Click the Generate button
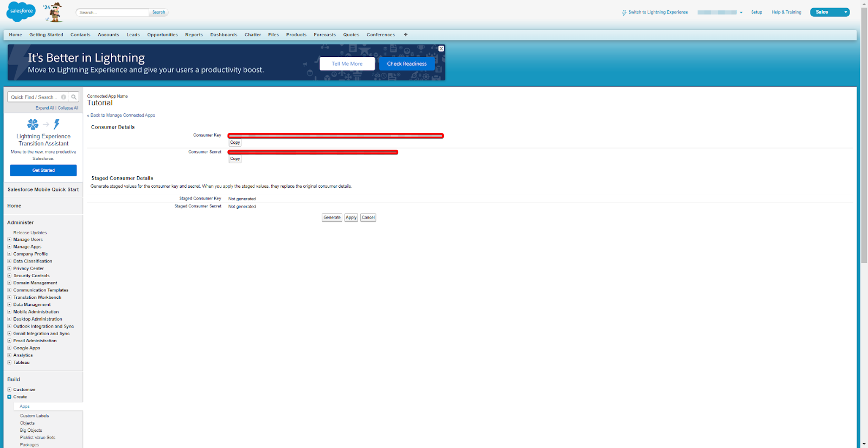The height and width of the screenshot is (448, 868). 332,217
